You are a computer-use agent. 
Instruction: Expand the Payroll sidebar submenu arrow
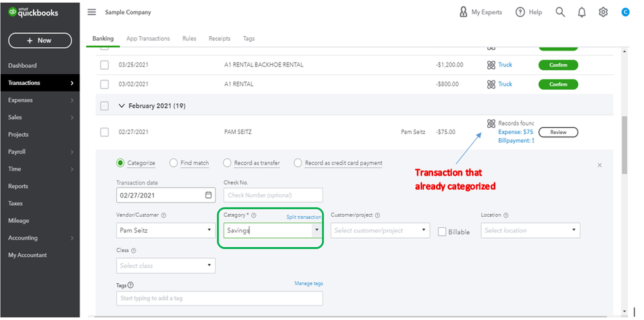pos(72,152)
